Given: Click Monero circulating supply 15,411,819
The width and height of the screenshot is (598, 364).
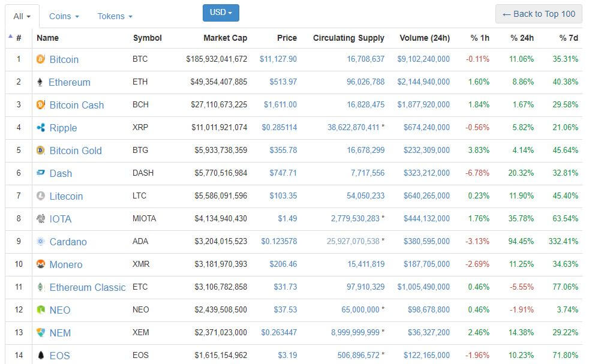Looking at the screenshot, I should pos(366,264).
